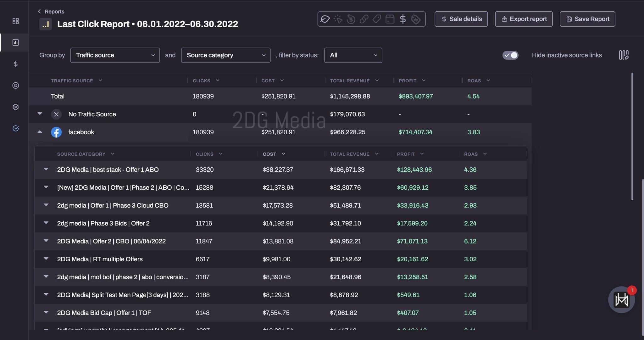Expand the [New] 2DG Media Offer 1 Phase 2 row
The image size is (644, 340).
point(46,187)
